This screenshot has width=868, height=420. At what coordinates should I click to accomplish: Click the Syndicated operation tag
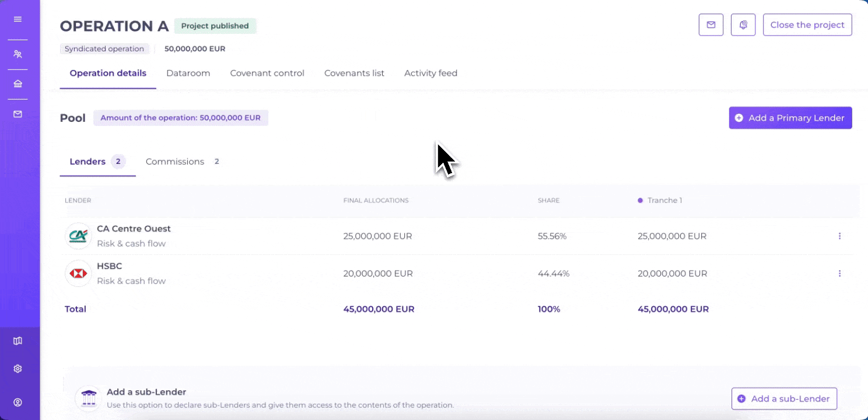104,49
